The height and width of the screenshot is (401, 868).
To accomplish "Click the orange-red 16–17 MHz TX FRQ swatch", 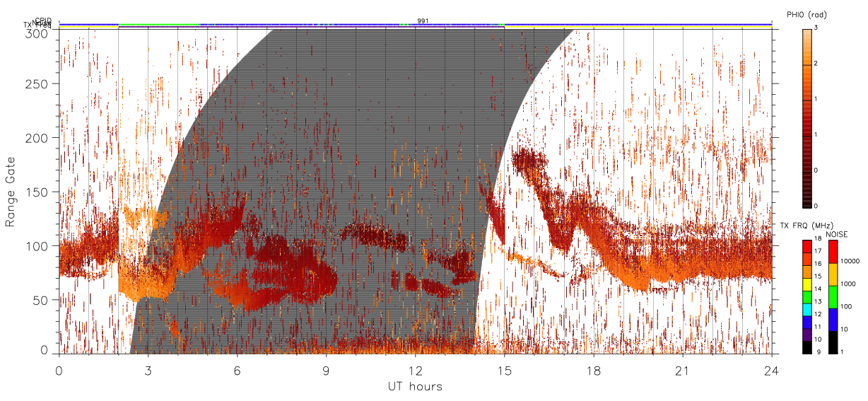I will pyautogui.click(x=807, y=259).
